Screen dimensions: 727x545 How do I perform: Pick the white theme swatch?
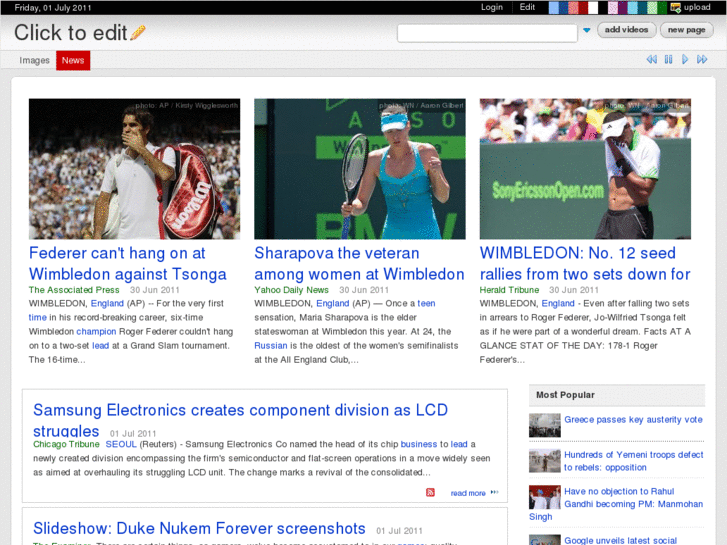point(593,7)
